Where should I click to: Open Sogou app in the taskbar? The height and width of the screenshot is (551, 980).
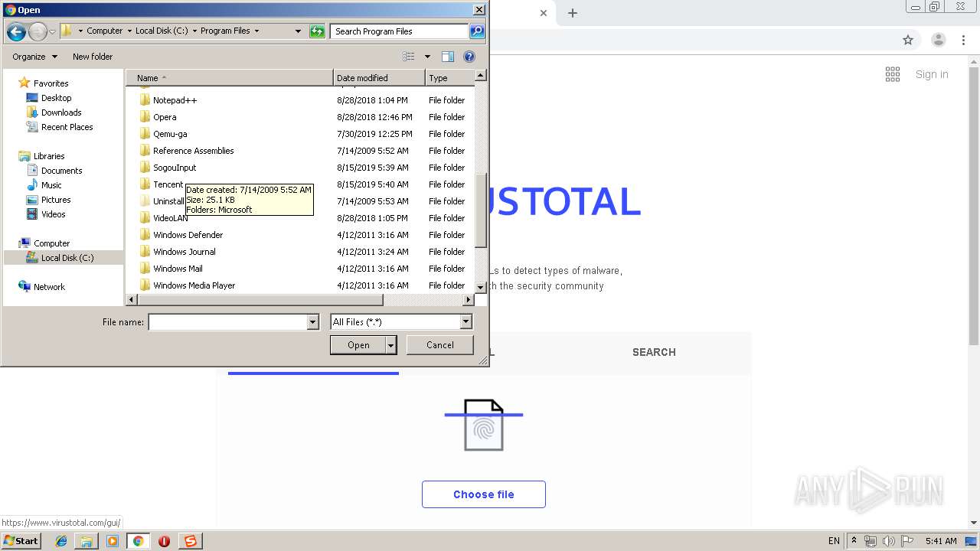tap(190, 541)
